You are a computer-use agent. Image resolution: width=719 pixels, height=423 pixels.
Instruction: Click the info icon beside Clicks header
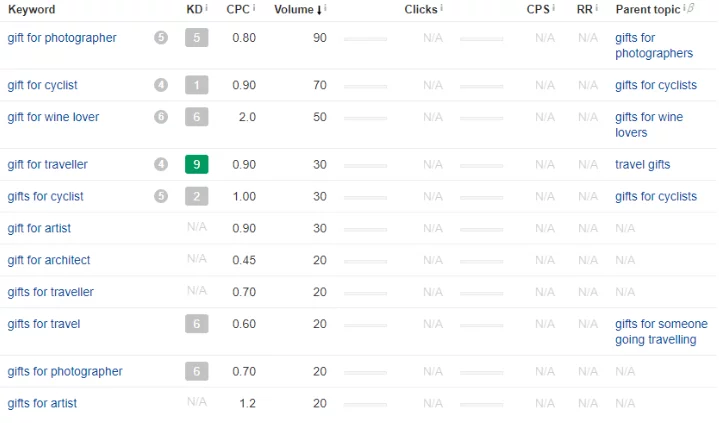point(442,8)
